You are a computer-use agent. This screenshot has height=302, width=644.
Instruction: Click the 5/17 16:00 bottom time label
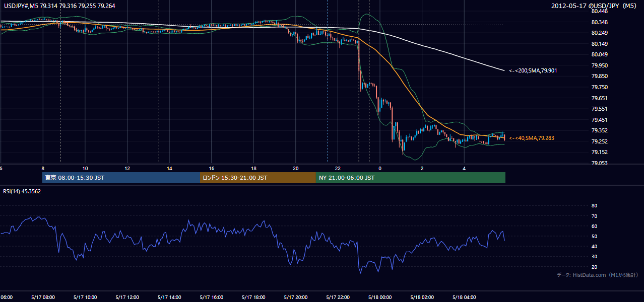click(211, 297)
